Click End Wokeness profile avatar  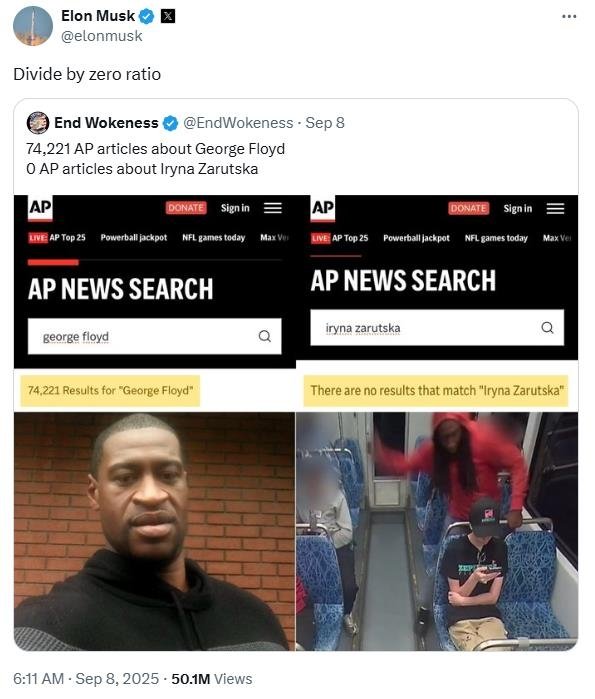pos(38,123)
